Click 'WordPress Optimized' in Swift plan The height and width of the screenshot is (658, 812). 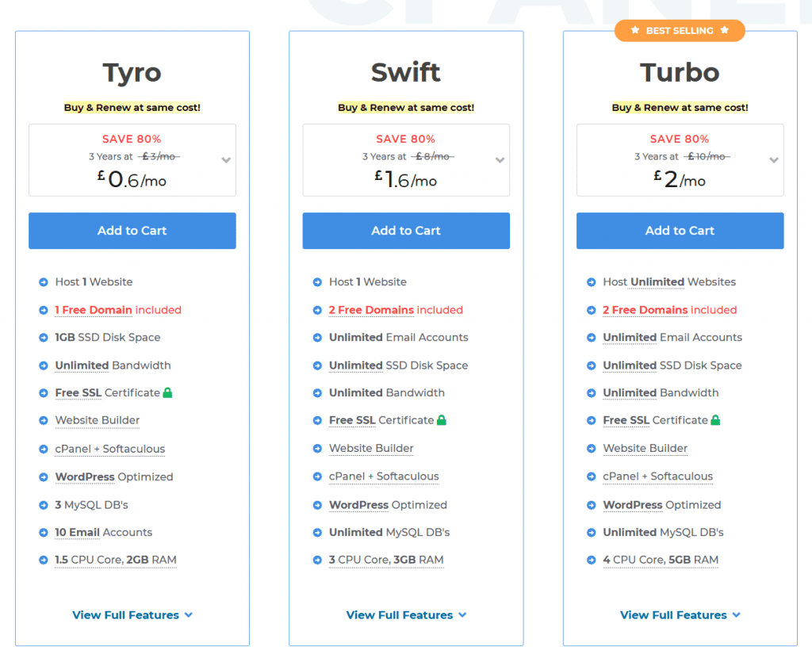388,504
